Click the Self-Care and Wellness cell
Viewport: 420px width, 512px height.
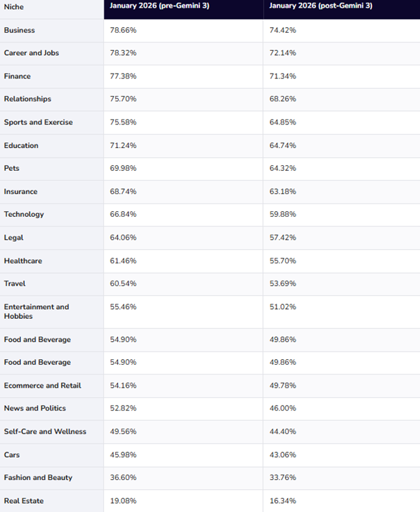coord(45,431)
